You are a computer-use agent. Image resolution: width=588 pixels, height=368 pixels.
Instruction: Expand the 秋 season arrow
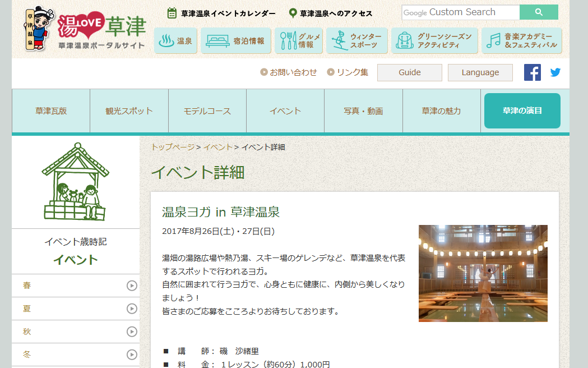[x=132, y=332]
